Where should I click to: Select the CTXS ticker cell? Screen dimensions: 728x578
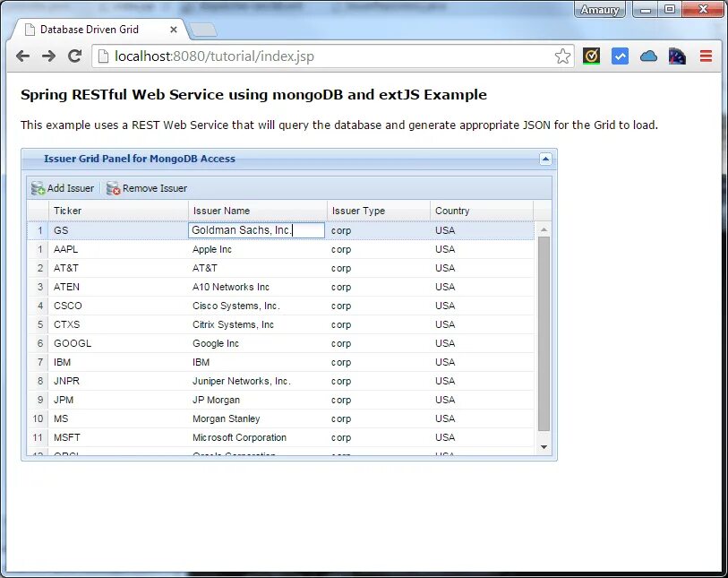point(118,324)
